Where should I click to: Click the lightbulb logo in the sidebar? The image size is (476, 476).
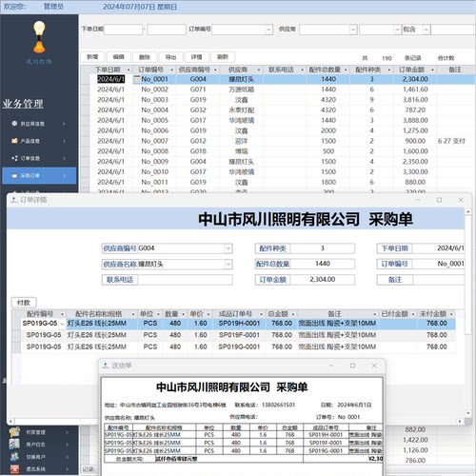coord(39,36)
